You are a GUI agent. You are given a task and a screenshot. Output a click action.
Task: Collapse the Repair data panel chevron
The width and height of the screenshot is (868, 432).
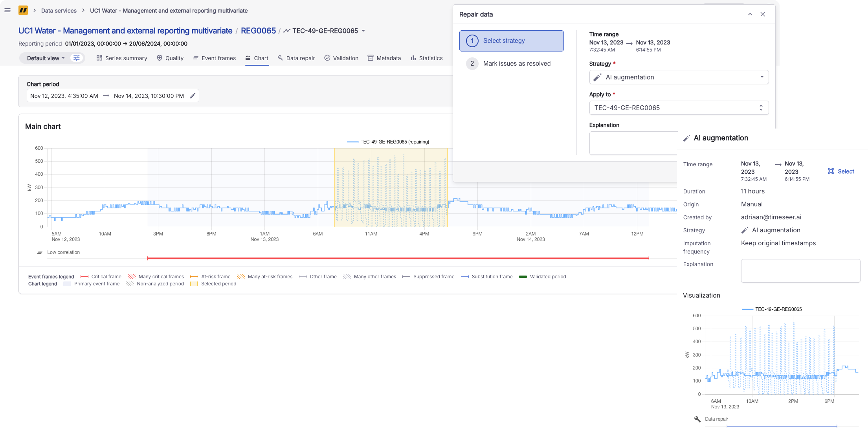coord(750,14)
